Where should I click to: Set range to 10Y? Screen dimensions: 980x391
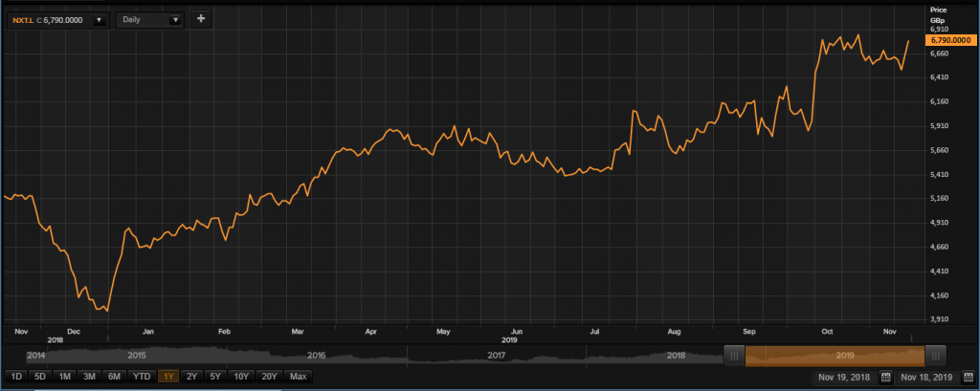click(242, 377)
